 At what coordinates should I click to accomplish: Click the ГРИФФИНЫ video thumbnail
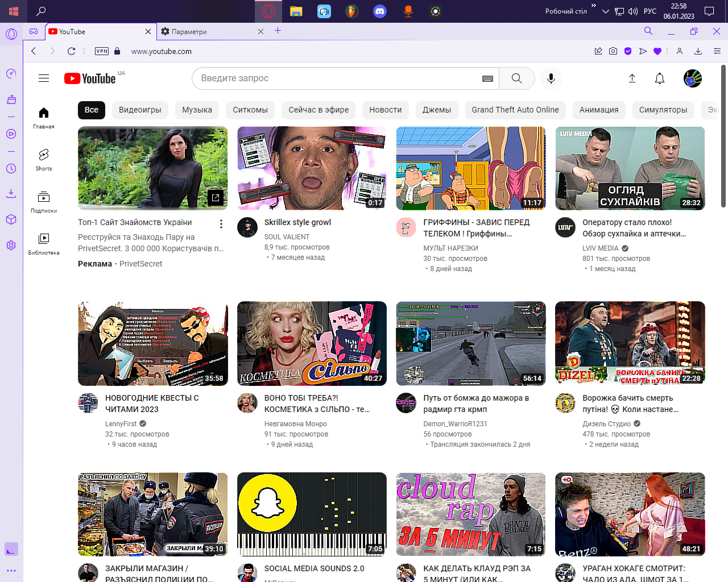[x=471, y=168]
